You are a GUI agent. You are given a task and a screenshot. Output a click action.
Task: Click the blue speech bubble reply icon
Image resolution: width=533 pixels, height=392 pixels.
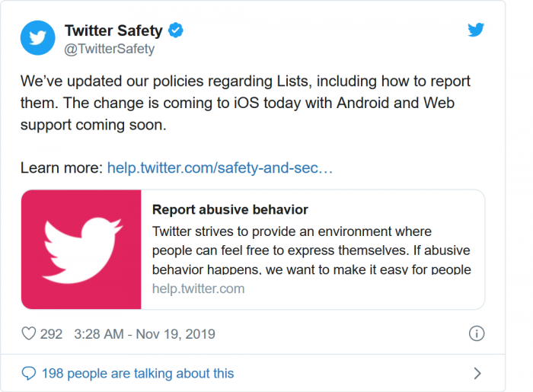pos(29,373)
